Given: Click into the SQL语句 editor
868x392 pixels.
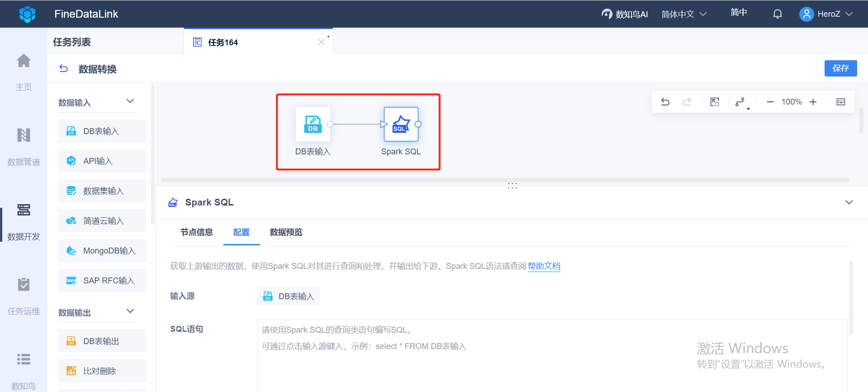Looking at the screenshot, I should [x=552, y=355].
